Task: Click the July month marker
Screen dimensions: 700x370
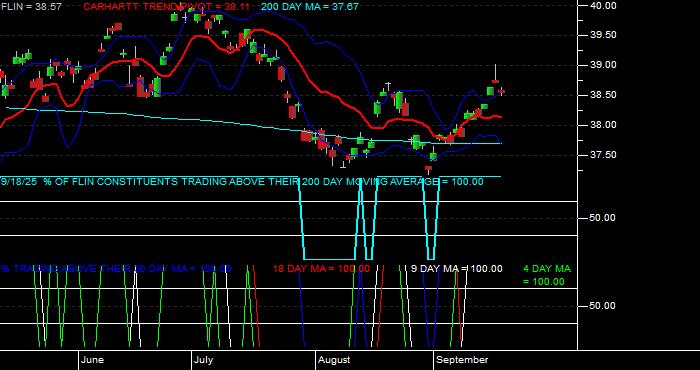Action: (204, 360)
